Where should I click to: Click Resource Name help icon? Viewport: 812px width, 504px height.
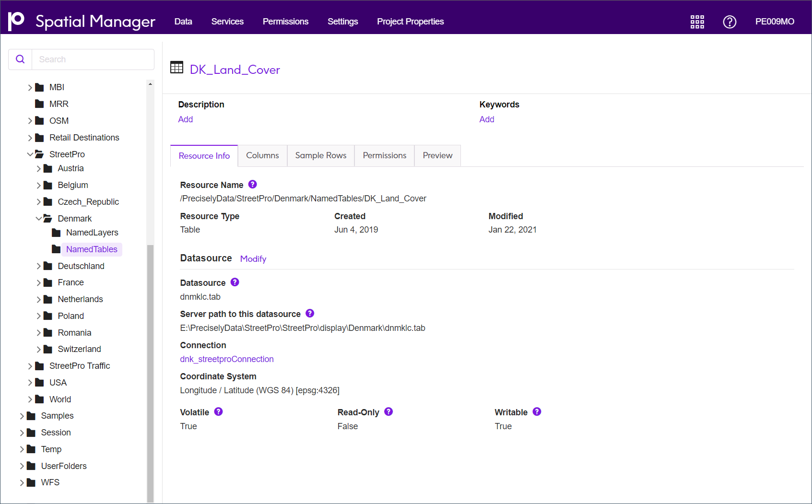(x=253, y=184)
